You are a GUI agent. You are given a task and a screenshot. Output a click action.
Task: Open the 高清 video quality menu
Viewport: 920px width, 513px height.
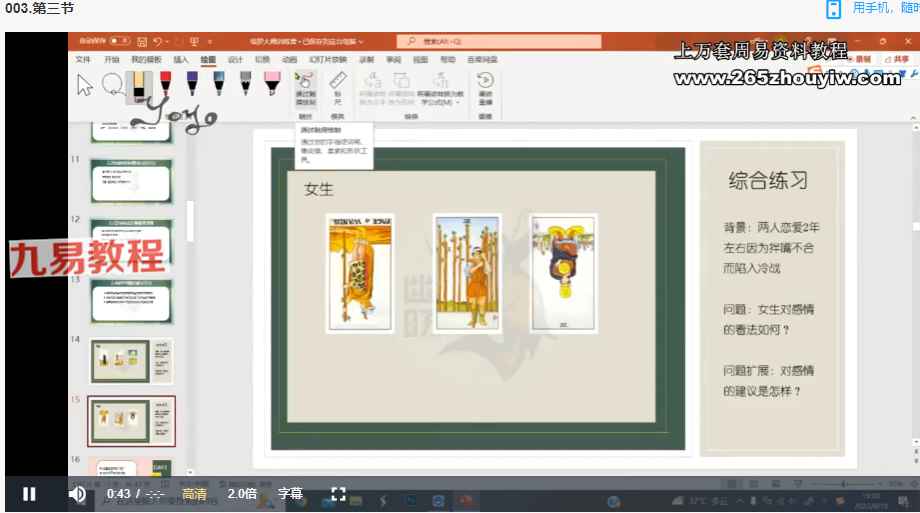click(x=194, y=494)
